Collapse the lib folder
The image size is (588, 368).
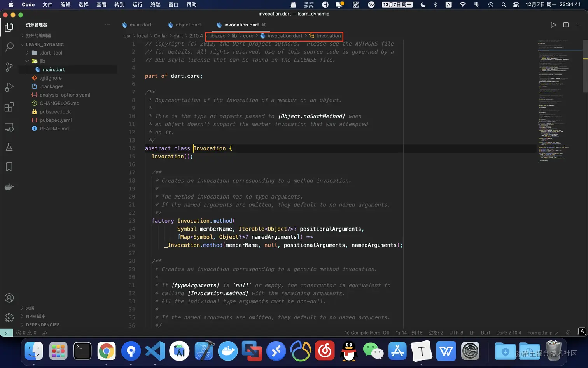point(42,61)
